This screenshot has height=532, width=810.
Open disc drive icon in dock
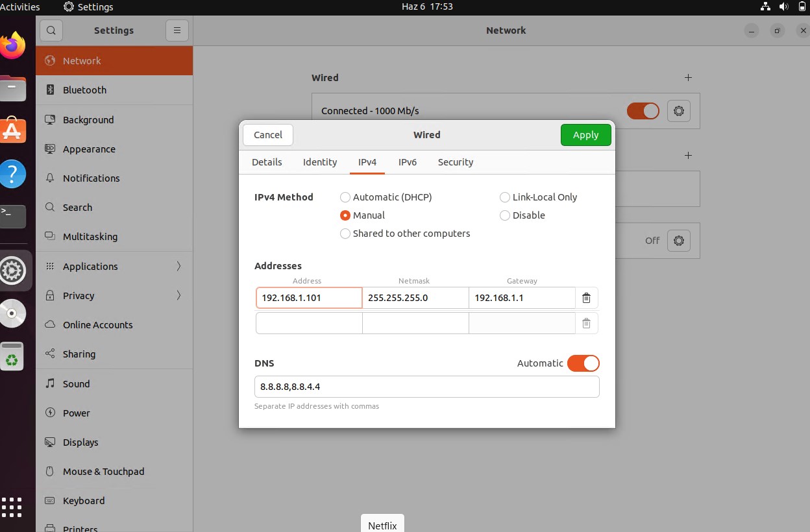point(12,313)
